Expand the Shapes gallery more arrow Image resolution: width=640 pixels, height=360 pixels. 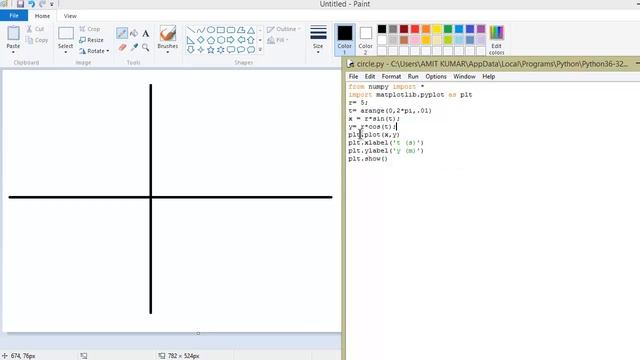pos(260,50)
